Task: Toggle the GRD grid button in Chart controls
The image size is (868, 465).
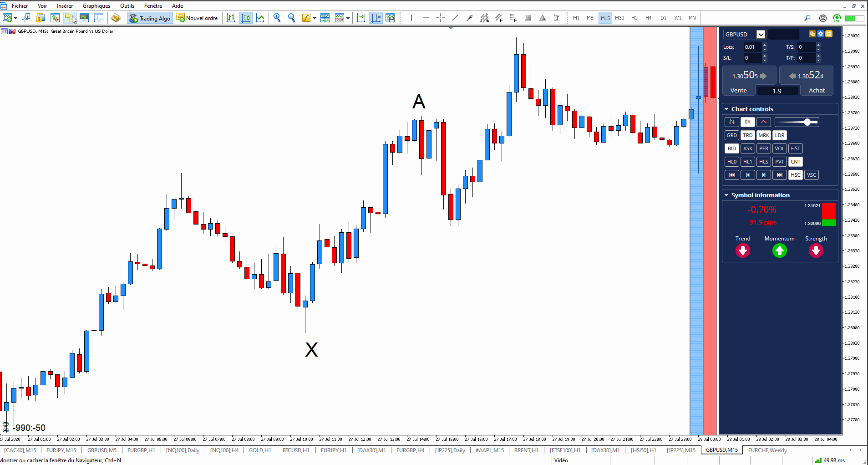Action: click(x=731, y=135)
